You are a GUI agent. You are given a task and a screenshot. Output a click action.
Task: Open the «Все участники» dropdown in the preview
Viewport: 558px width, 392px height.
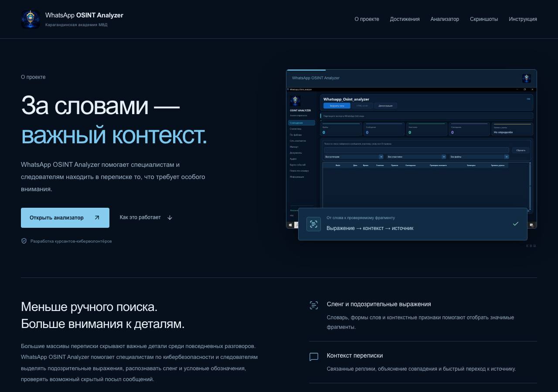point(416,157)
